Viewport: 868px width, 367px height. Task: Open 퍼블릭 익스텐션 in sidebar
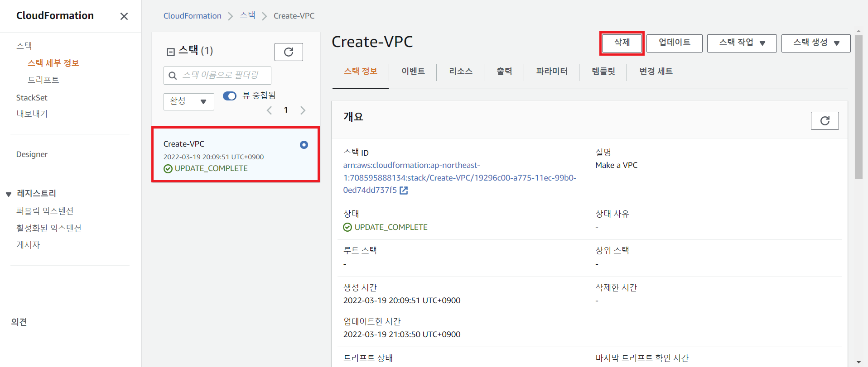(45, 211)
